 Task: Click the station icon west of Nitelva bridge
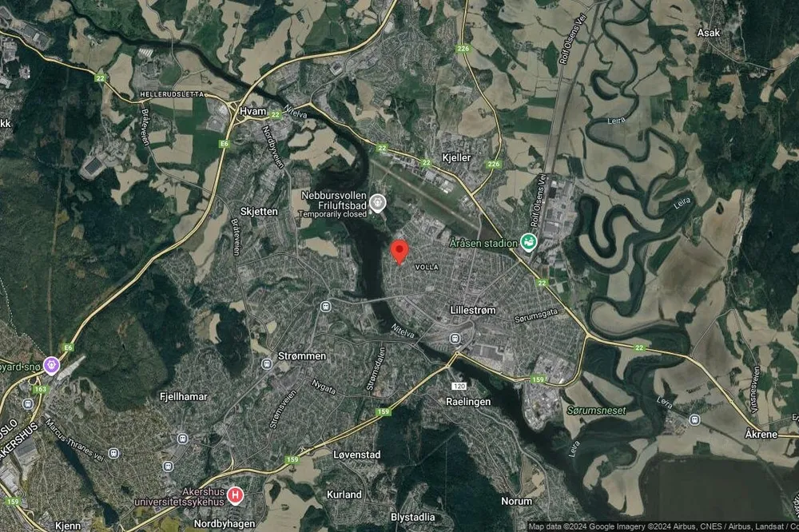[326, 307]
